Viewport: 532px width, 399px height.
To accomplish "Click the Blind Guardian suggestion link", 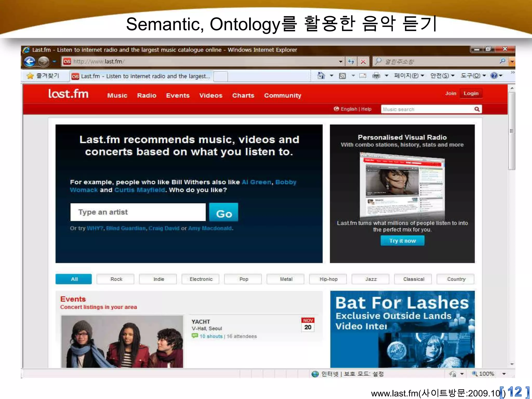I will click(126, 228).
